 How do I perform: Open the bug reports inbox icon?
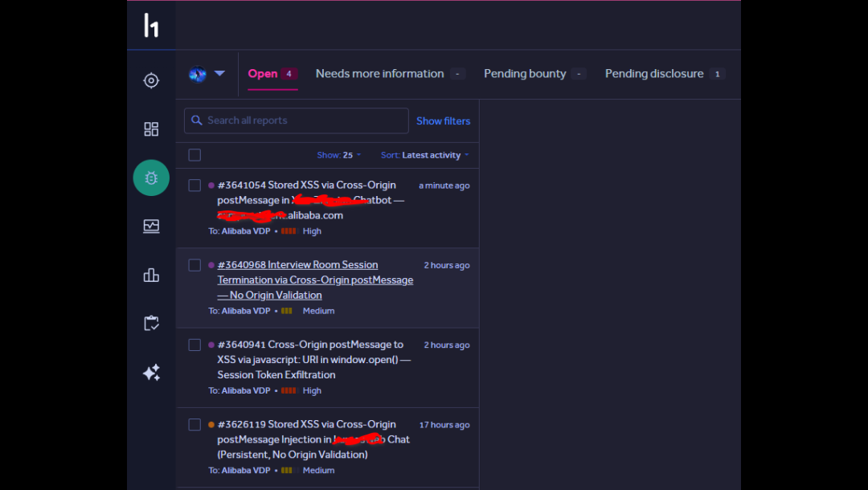point(151,178)
